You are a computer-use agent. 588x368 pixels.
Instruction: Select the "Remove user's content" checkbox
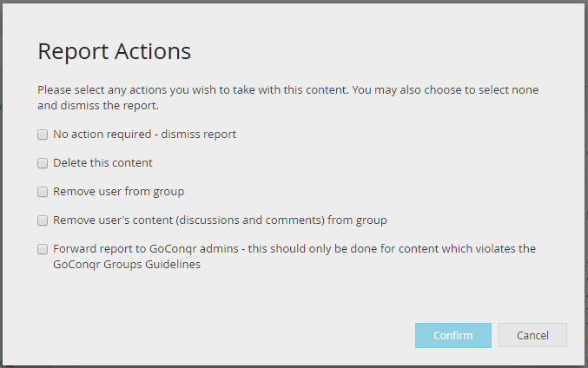tap(43, 220)
